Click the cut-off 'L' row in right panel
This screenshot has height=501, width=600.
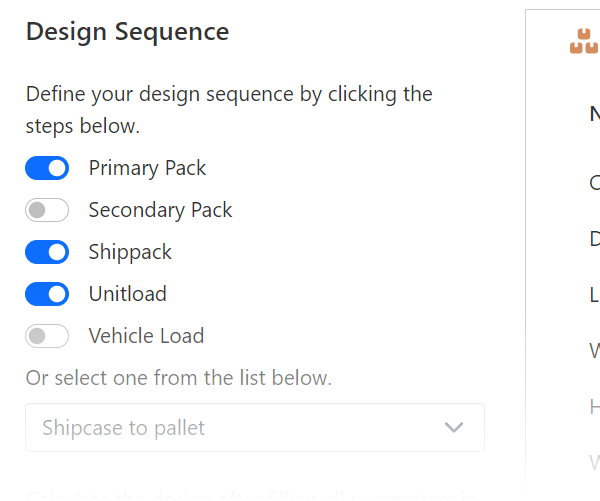[594, 295]
